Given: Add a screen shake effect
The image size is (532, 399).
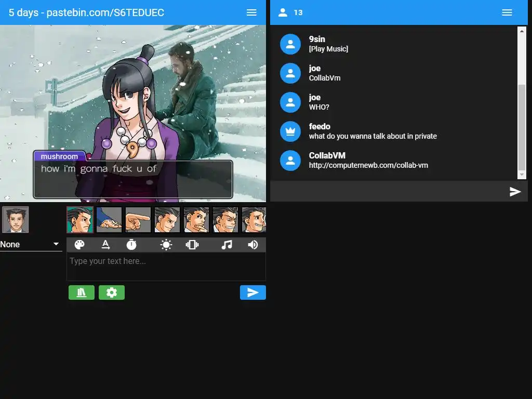Looking at the screenshot, I should (x=192, y=245).
